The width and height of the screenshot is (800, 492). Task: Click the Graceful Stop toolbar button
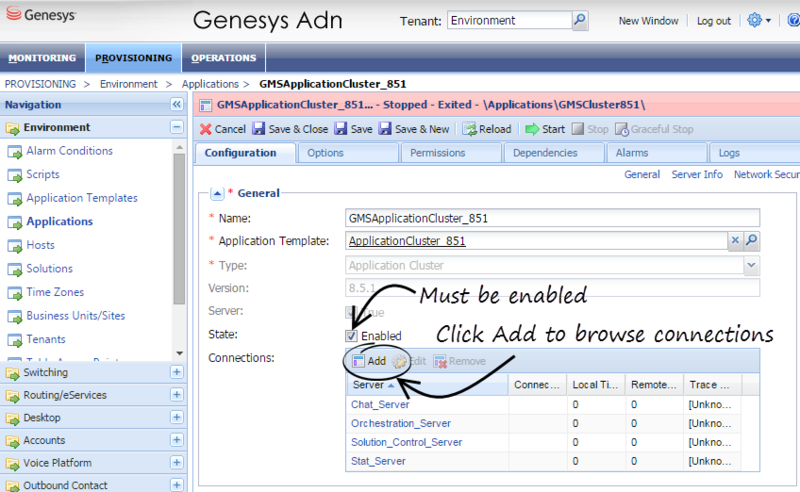click(654, 129)
